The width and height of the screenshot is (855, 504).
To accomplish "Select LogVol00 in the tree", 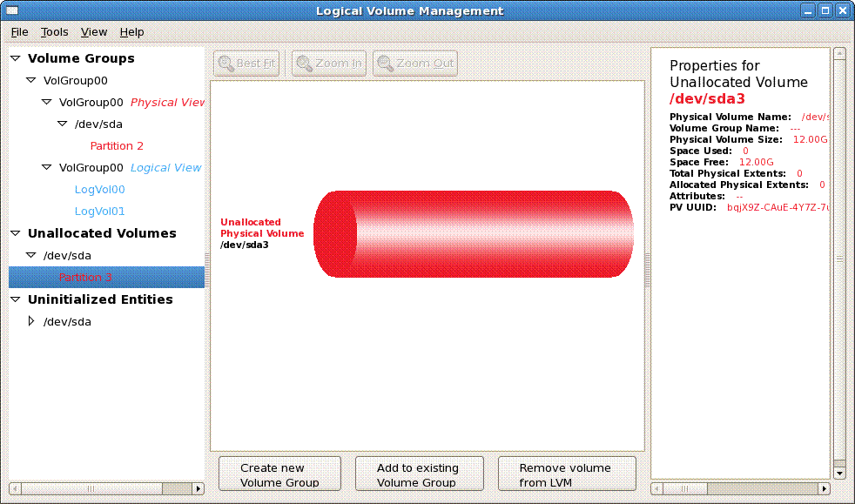I will click(x=100, y=189).
